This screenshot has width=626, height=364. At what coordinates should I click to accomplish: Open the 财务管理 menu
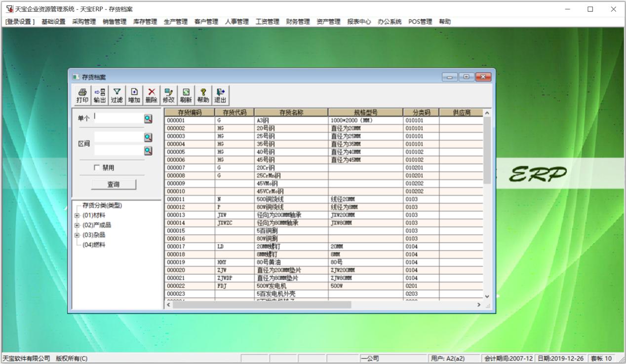298,22
